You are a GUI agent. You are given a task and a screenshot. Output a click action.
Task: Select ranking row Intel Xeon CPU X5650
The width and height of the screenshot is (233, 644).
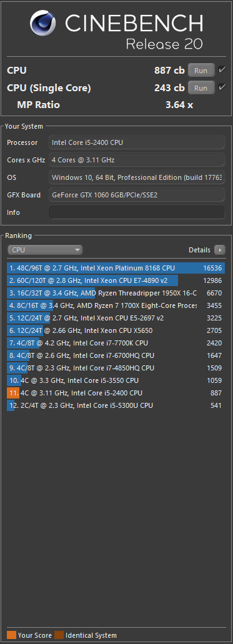tap(116, 330)
